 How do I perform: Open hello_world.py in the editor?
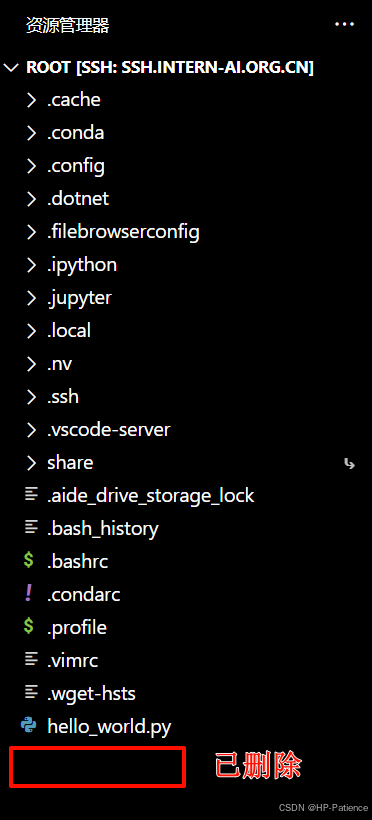click(x=186, y=726)
